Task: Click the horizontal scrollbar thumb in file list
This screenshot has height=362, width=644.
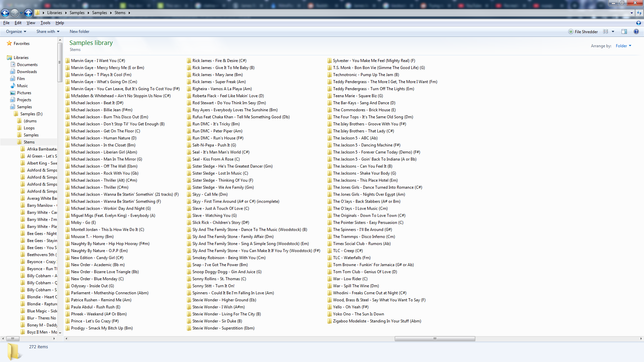Action: [435, 339]
